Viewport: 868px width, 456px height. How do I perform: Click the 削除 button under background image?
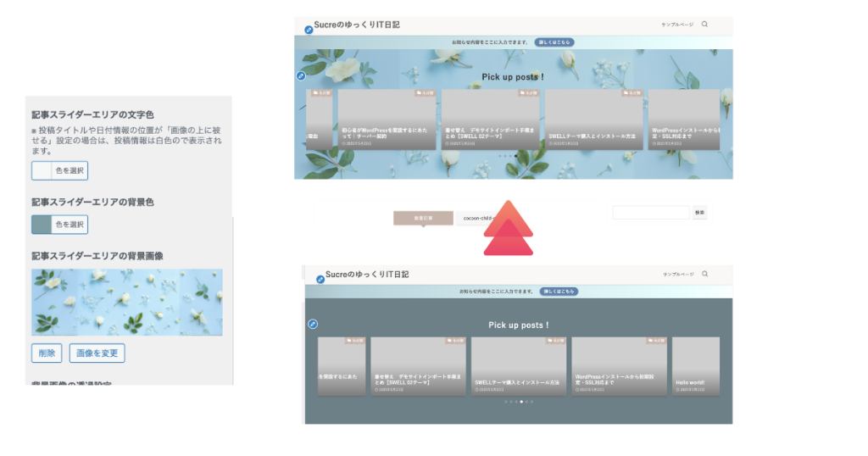[47, 353]
